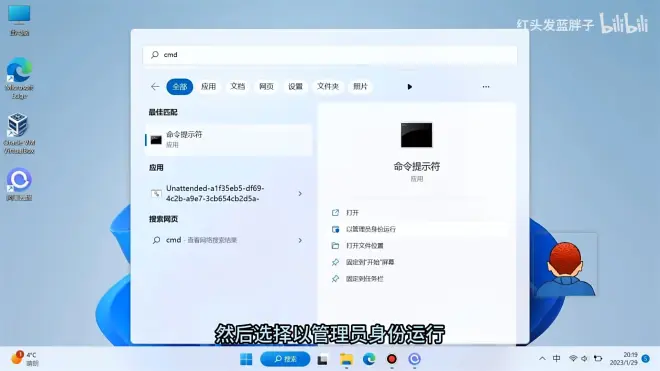Open the volume tray icon
Screen dimensions: 660x371
click(x=584, y=359)
